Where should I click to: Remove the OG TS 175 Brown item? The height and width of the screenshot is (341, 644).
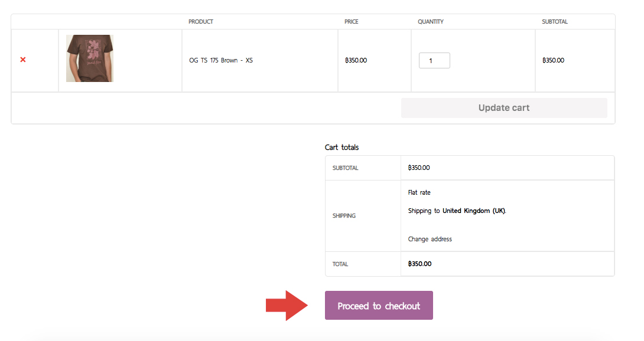(23, 60)
